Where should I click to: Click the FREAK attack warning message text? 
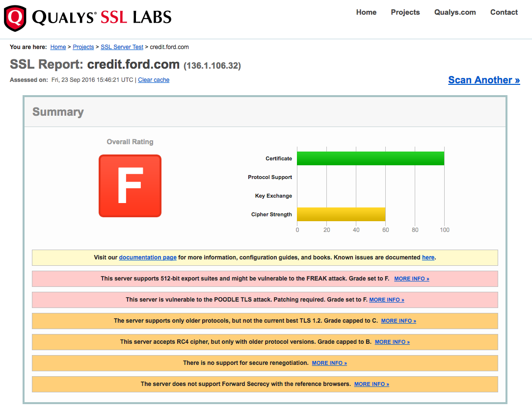(x=245, y=279)
